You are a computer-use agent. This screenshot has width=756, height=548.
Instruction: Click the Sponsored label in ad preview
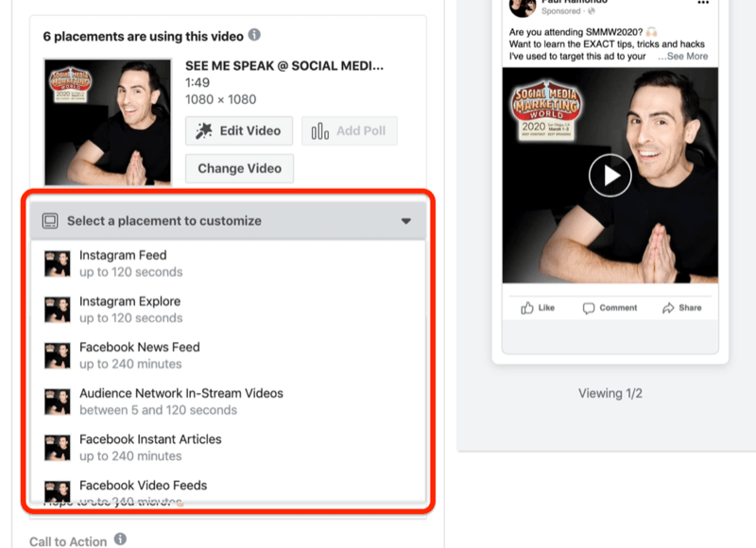pos(560,11)
